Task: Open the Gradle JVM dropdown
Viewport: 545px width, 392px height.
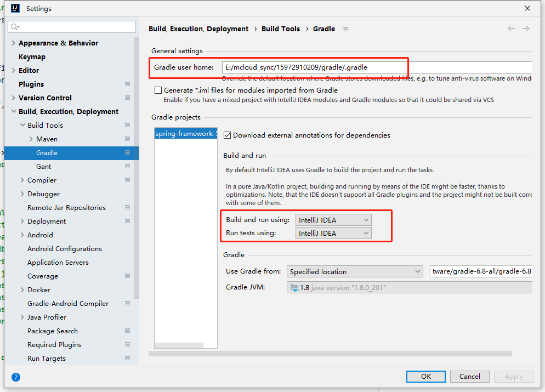Action: [x=409, y=287]
